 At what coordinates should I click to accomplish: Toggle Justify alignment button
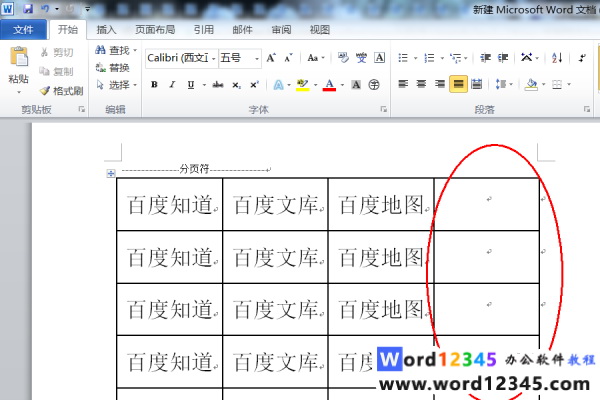pyautogui.click(x=458, y=84)
